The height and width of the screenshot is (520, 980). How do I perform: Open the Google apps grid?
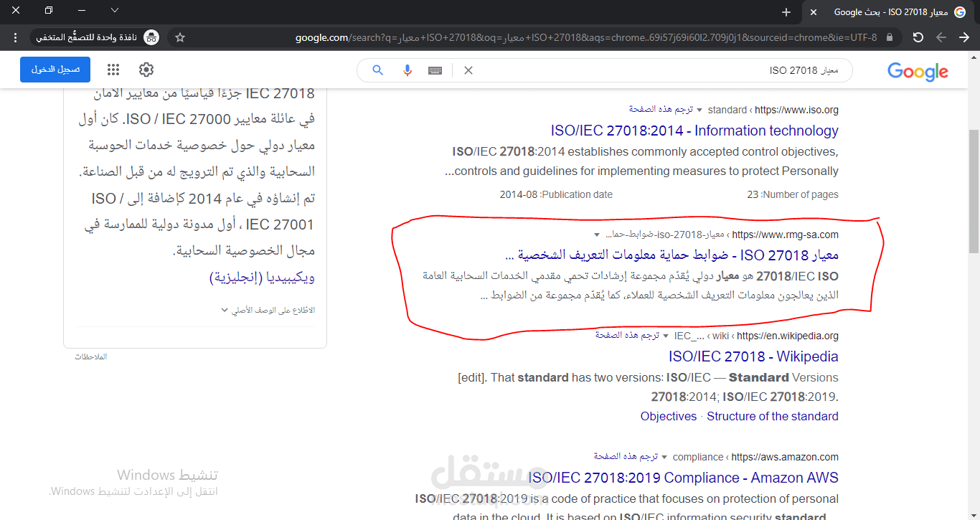click(113, 70)
